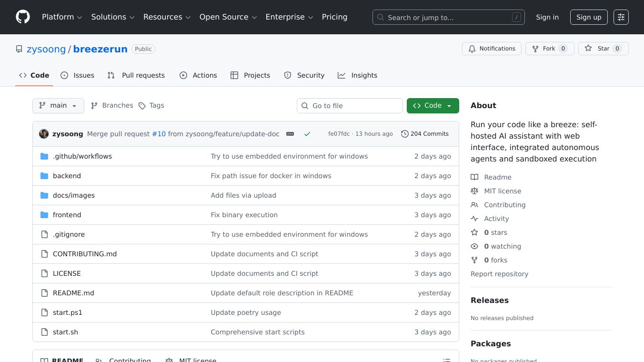
Task: Expand the Platform menu in header
Action: pos(62,17)
